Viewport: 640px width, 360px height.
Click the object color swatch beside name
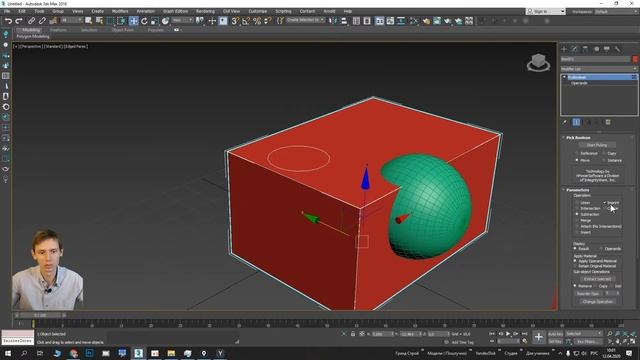635,59
